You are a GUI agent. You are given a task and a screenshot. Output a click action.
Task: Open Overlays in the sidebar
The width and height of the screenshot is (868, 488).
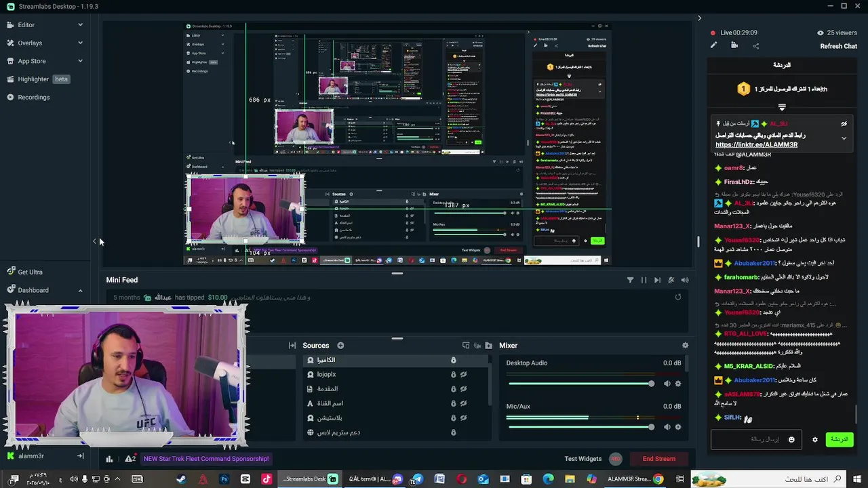pyautogui.click(x=30, y=43)
